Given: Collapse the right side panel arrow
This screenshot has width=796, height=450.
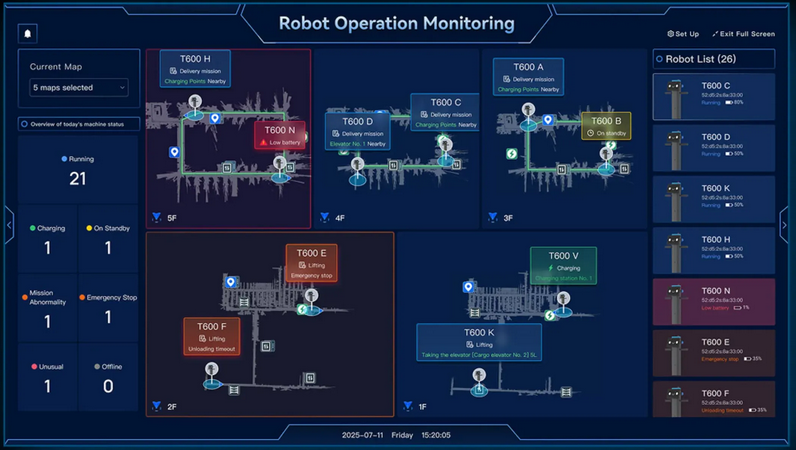Looking at the screenshot, I should pyautogui.click(x=785, y=225).
